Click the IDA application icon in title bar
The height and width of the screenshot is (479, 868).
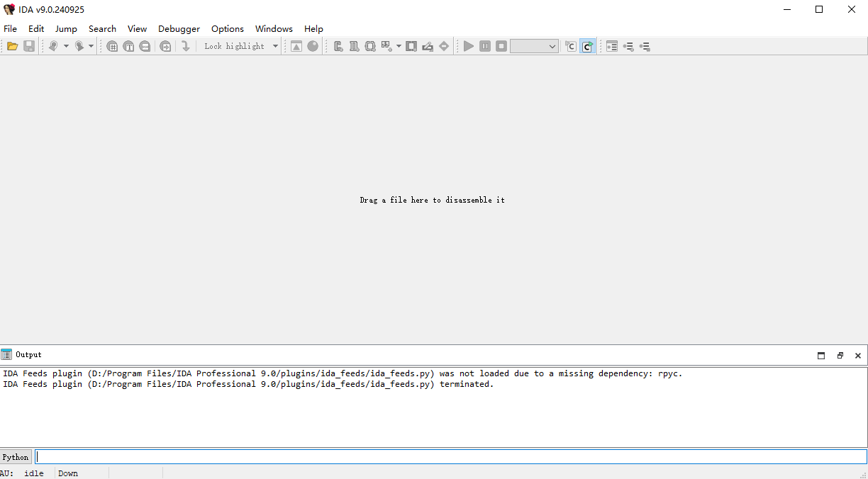(9, 9)
